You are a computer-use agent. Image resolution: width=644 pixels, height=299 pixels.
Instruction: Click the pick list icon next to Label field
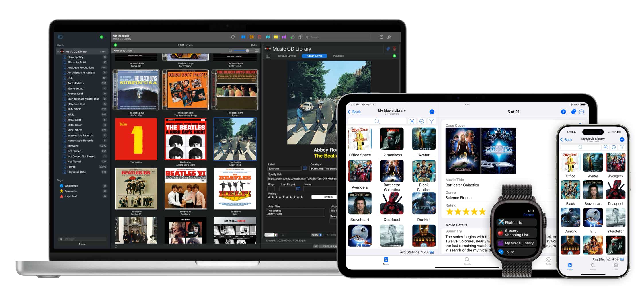[x=305, y=168]
